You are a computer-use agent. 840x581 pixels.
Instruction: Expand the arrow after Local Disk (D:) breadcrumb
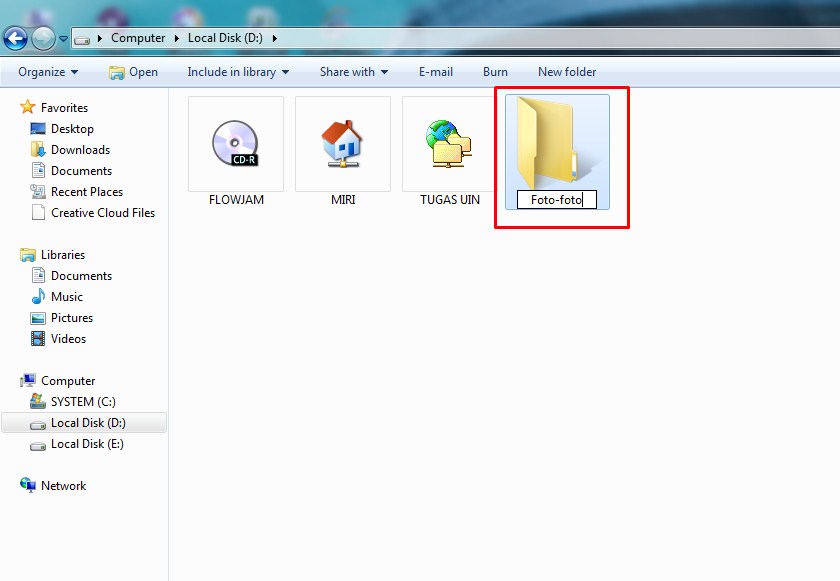(274, 39)
